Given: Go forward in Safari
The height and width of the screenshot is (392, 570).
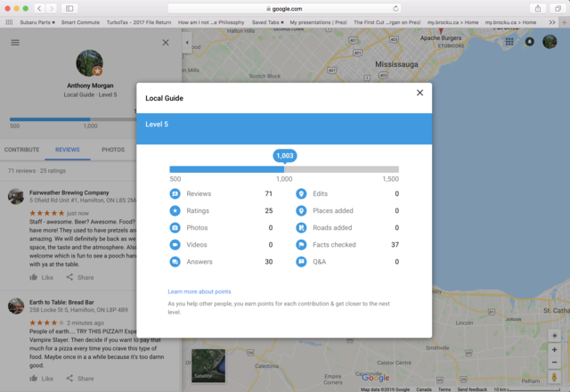Looking at the screenshot, I should tap(52, 8).
